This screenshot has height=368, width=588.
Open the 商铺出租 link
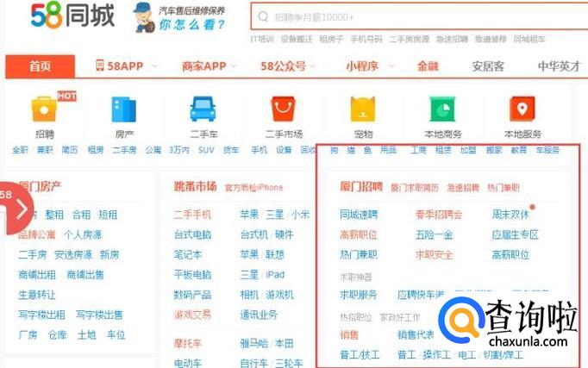(x=37, y=275)
